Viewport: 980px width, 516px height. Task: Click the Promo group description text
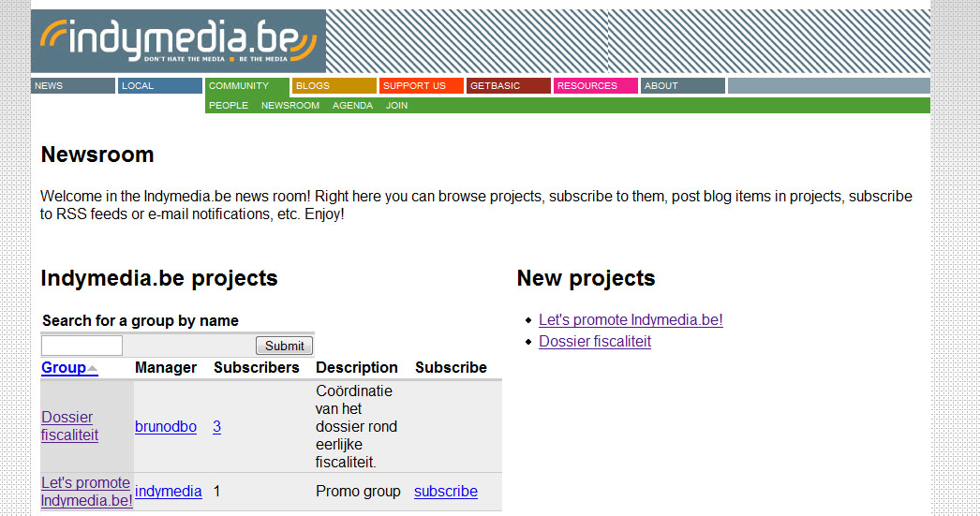point(358,492)
